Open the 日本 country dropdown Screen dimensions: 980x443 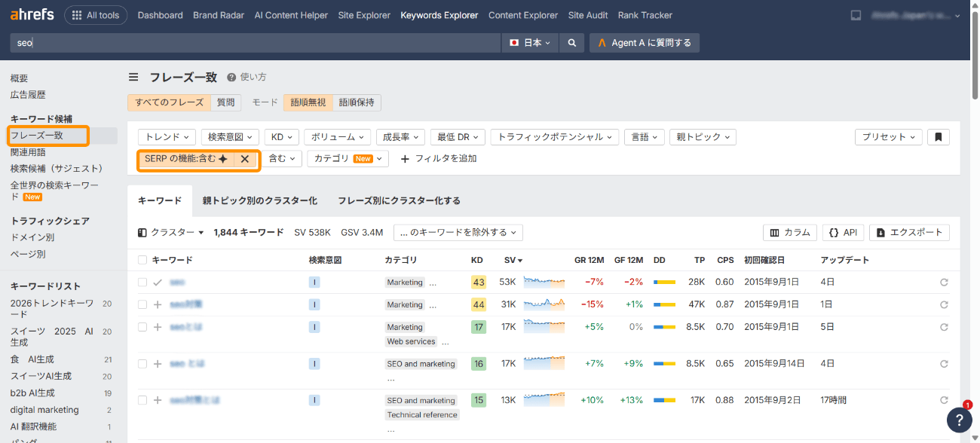[x=530, y=43]
